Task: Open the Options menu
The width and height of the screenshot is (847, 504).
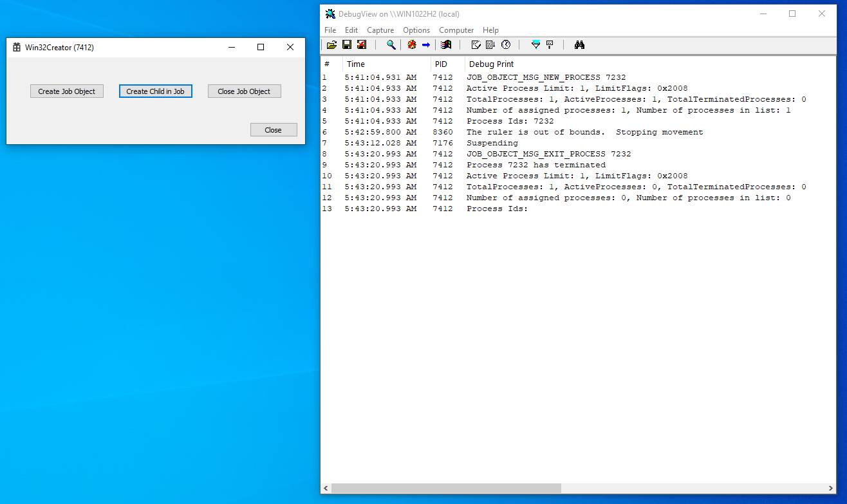Action: tap(416, 30)
